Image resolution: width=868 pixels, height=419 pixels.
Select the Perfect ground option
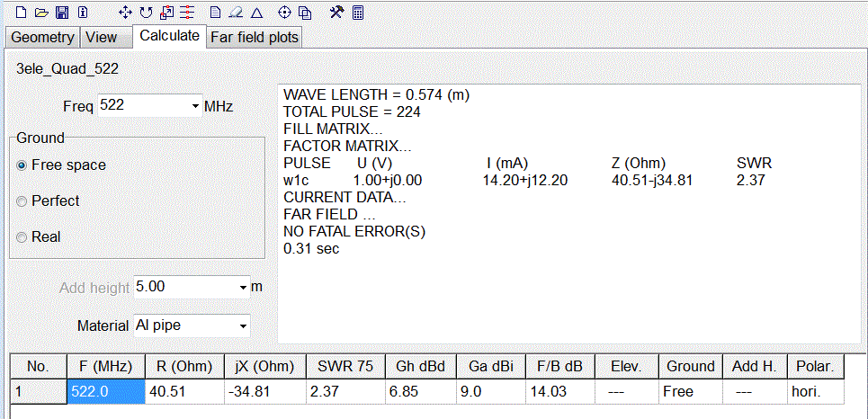click(22, 201)
